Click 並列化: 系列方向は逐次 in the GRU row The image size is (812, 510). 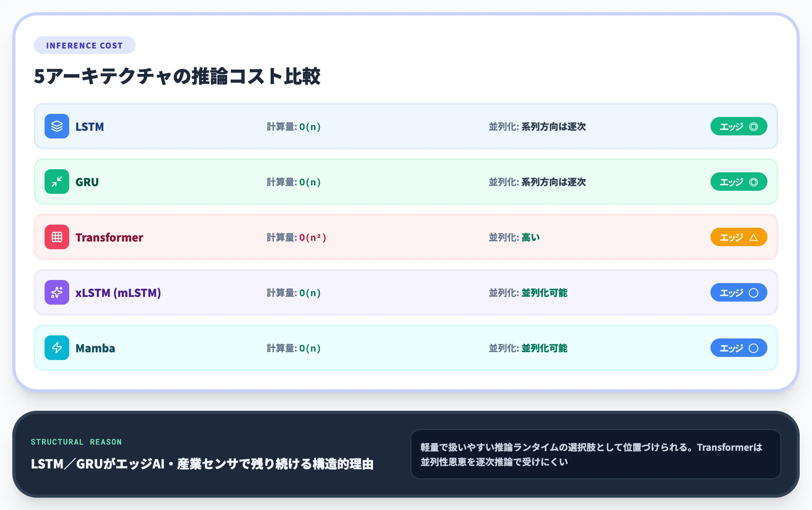pyautogui.click(x=537, y=182)
